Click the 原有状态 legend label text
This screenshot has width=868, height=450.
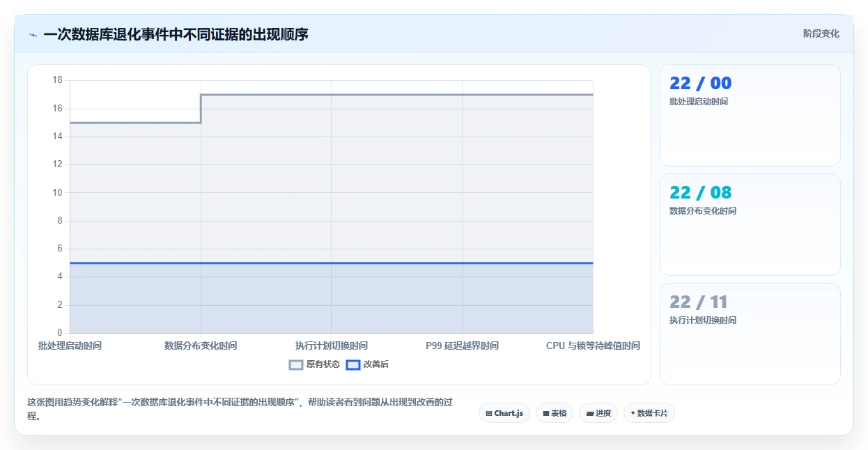[323, 364]
